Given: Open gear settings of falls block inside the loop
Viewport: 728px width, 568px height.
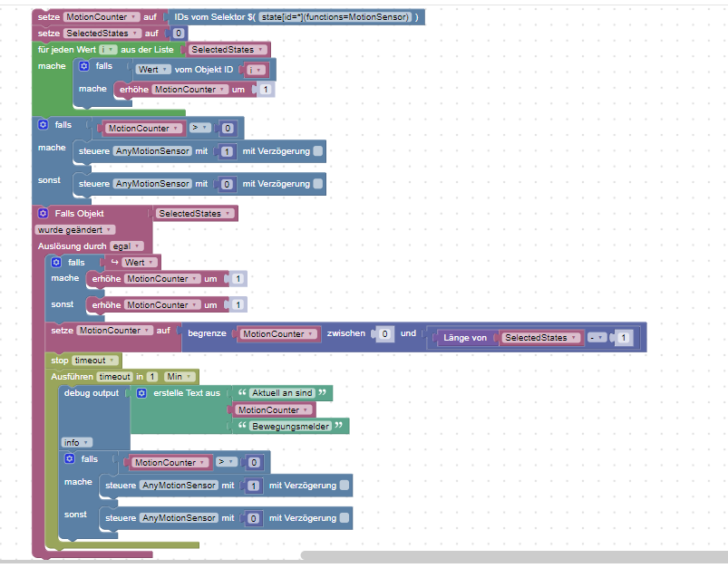Looking at the screenshot, I should click(84, 66).
